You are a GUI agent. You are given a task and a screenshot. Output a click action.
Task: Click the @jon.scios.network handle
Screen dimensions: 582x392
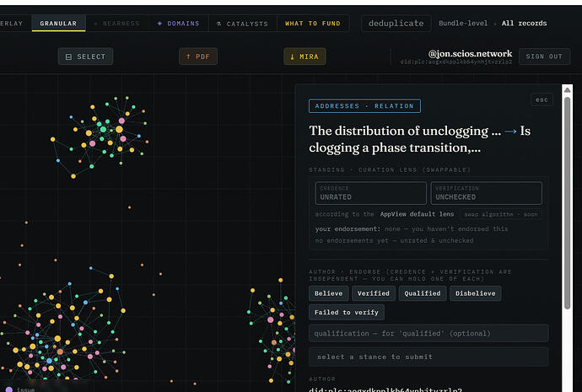(470, 53)
